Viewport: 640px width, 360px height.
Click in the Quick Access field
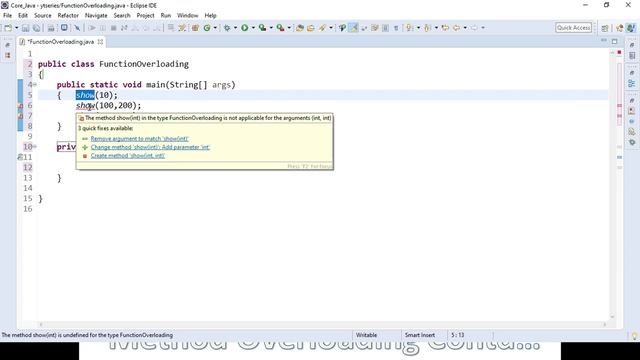click(573, 28)
